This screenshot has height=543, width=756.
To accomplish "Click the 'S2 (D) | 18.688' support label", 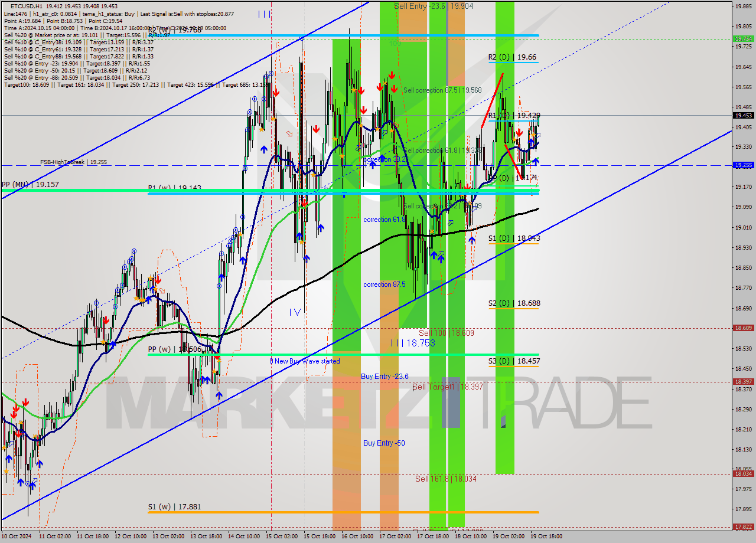I will (514, 303).
